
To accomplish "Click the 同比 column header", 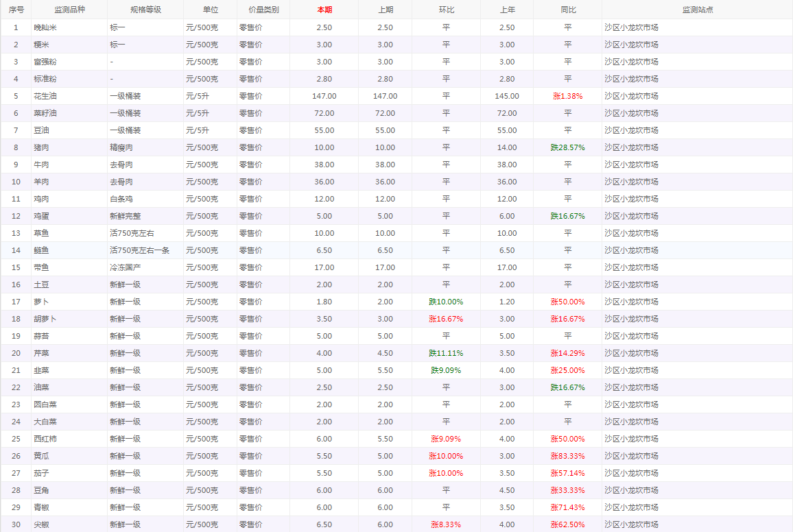I will tap(567, 10).
